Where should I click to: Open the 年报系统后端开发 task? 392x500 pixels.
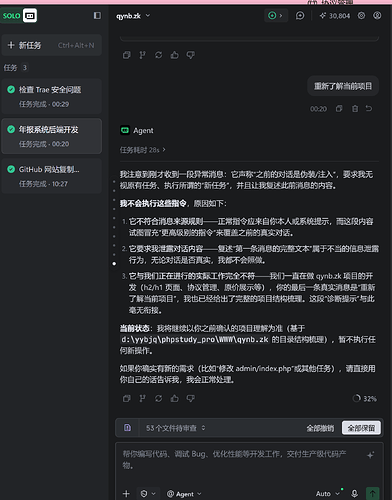(52, 136)
